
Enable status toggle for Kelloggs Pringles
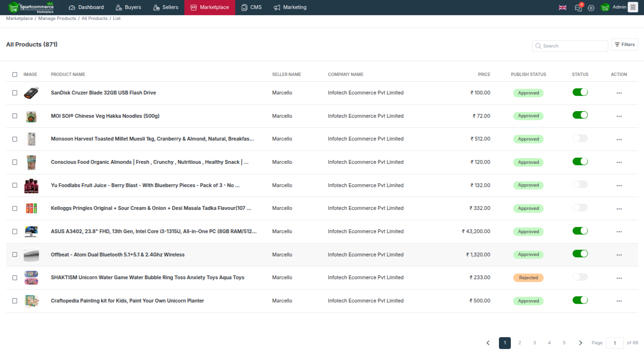coord(580,208)
